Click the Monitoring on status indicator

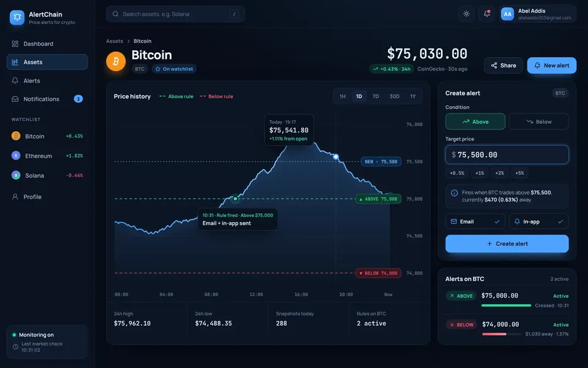(x=33, y=335)
